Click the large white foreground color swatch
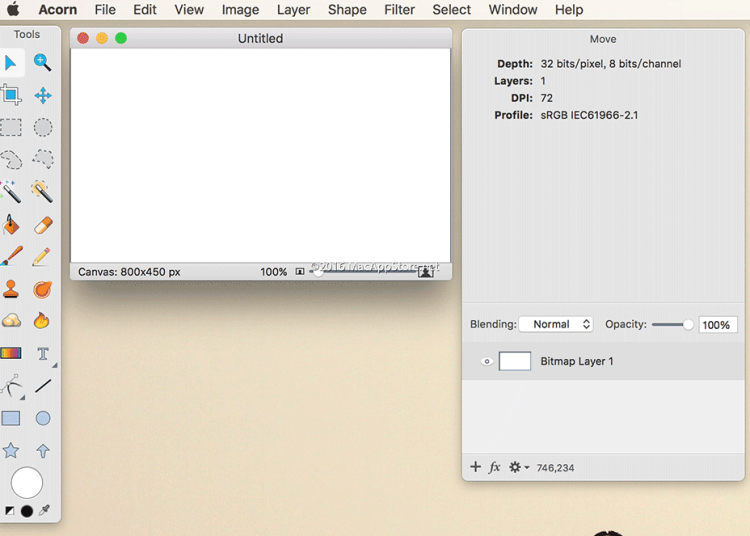750x536 pixels. [x=27, y=483]
